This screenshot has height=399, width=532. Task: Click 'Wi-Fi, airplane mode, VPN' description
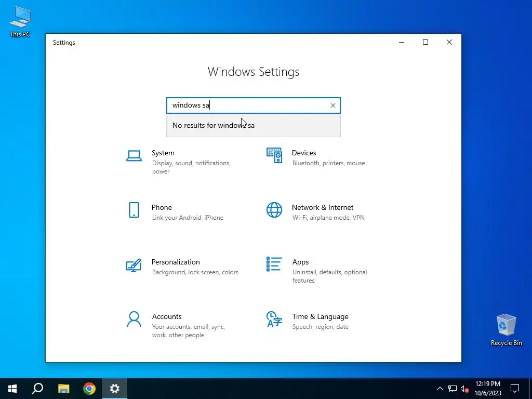point(328,218)
